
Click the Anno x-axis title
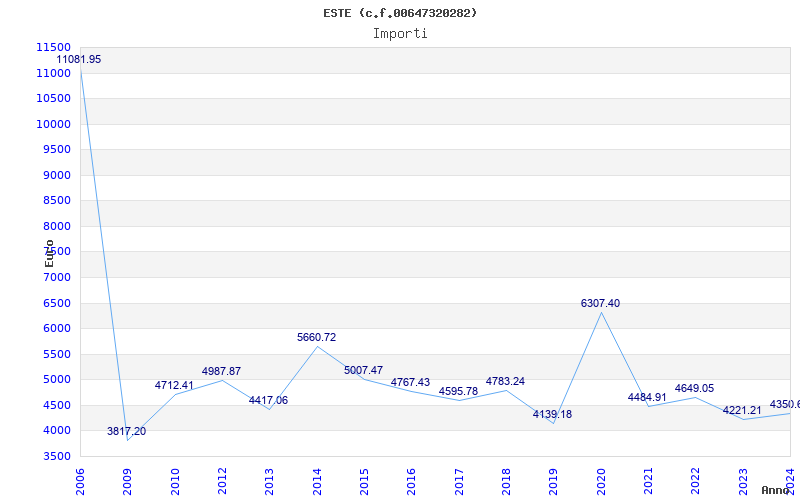pyautogui.click(x=776, y=490)
